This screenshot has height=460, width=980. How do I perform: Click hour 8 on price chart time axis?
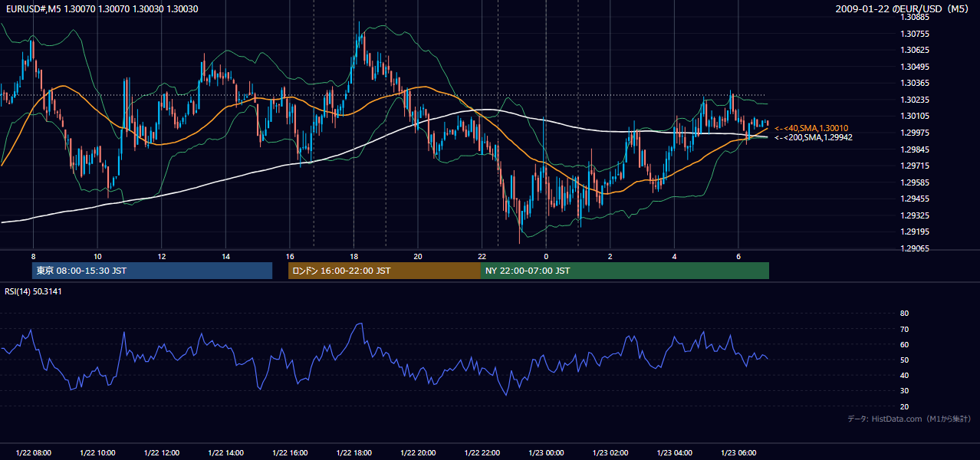[x=33, y=255]
